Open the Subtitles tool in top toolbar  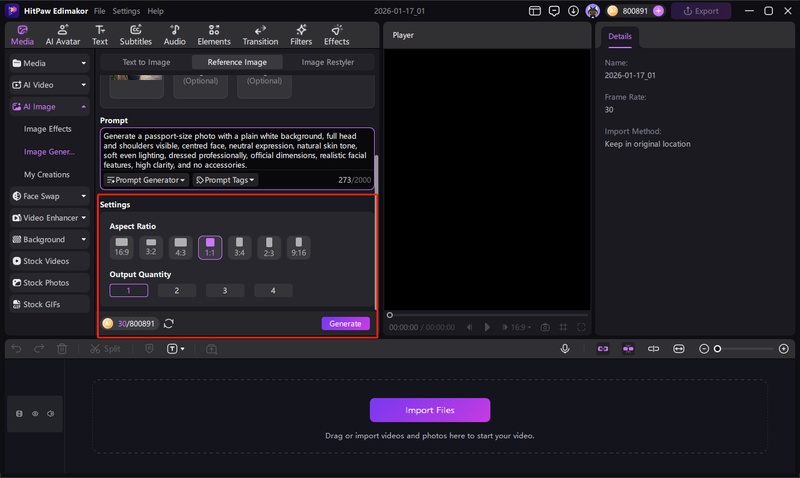(135, 35)
